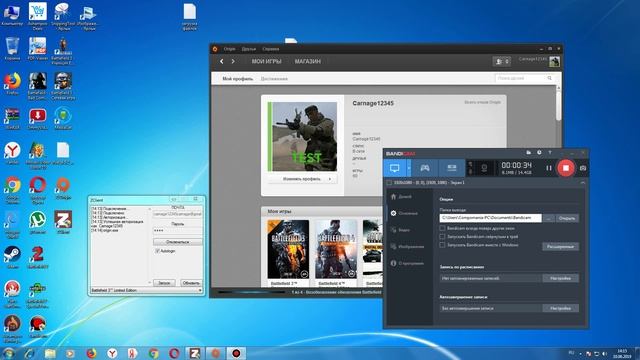Image resolution: width=640 pixels, height=360 pixels.
Task: Take a screenshot with Bandicam's camera icon
Action: (583, 168)
